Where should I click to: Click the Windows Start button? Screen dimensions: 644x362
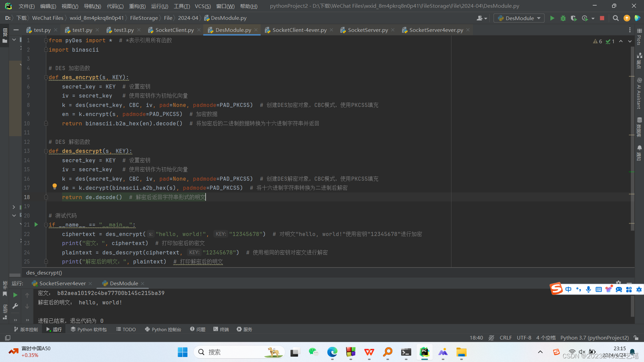click(x=182, y=352)
